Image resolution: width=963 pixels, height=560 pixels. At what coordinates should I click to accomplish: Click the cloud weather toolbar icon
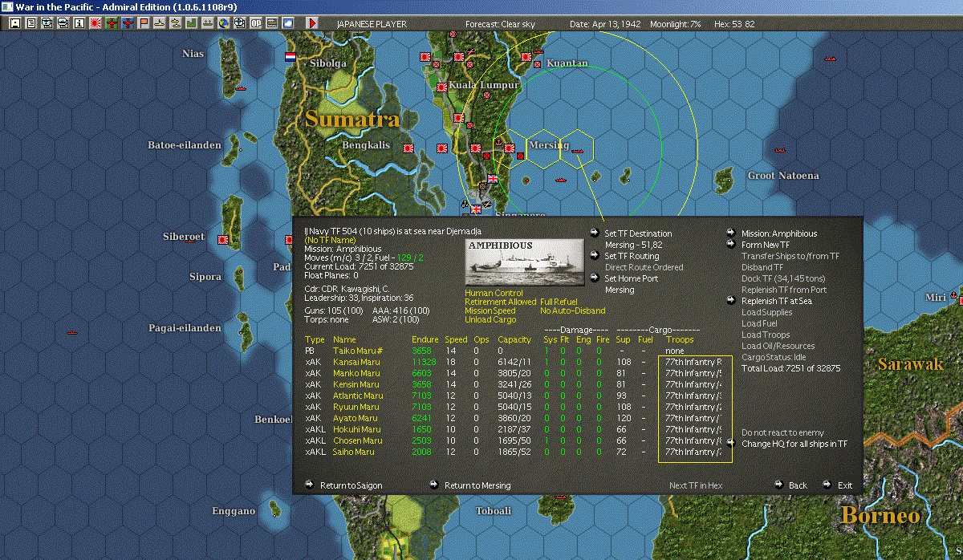(x=287, y=23)
